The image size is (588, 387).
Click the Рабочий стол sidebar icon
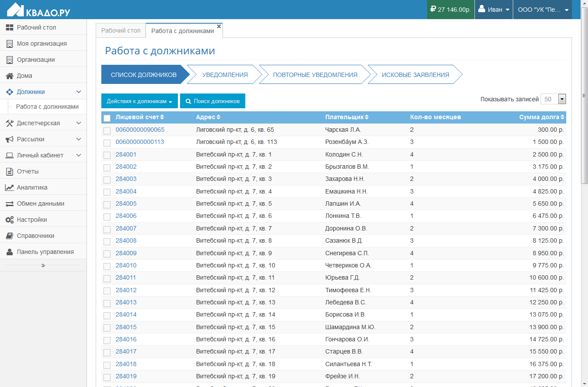pos(9,27)
